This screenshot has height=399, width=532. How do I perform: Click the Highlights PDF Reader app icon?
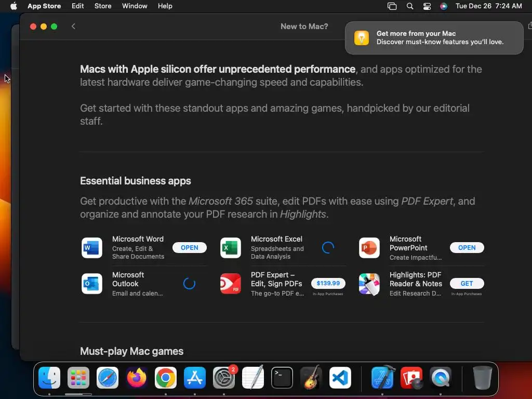click(369, 284)
